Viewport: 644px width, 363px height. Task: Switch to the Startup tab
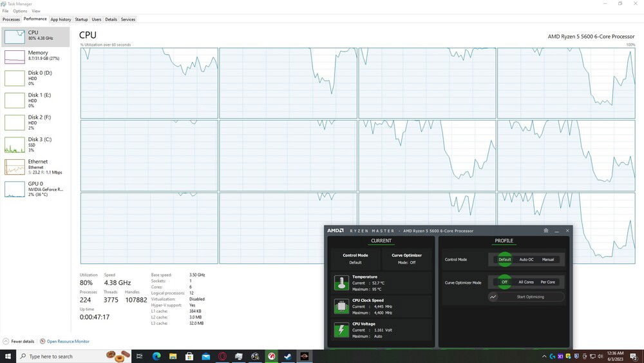click(x=81, y=19)
